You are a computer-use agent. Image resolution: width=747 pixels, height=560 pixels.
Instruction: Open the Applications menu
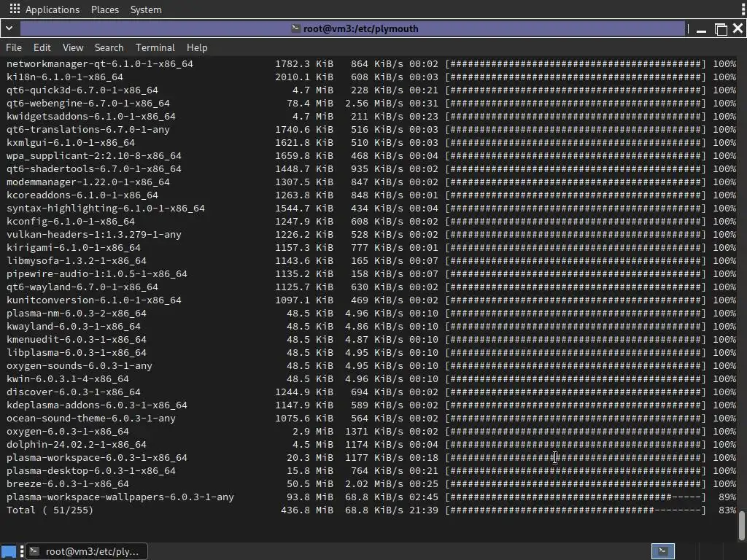tap(53, 9)
